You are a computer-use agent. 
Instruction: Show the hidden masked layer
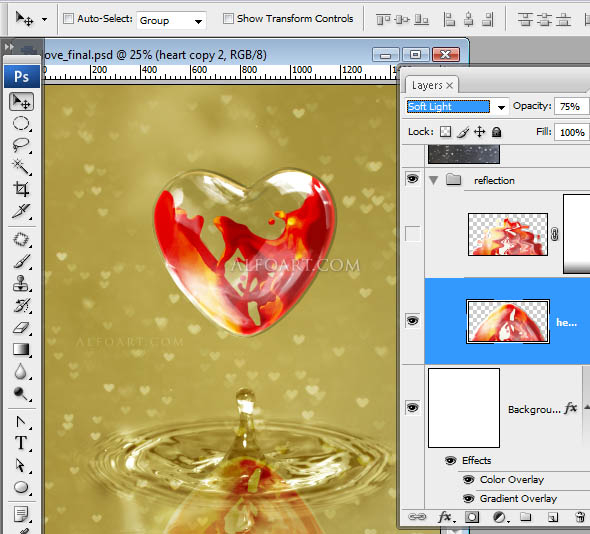(412, 234)
